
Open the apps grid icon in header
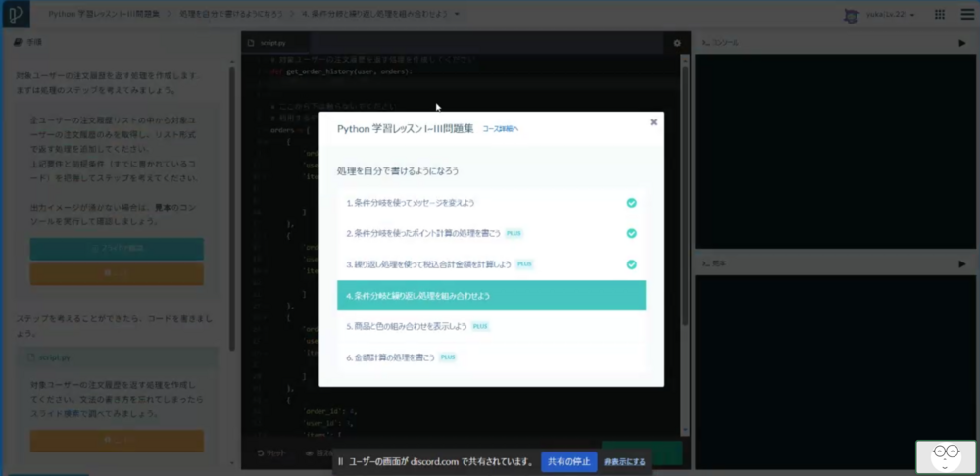click(x=940, y=15)
